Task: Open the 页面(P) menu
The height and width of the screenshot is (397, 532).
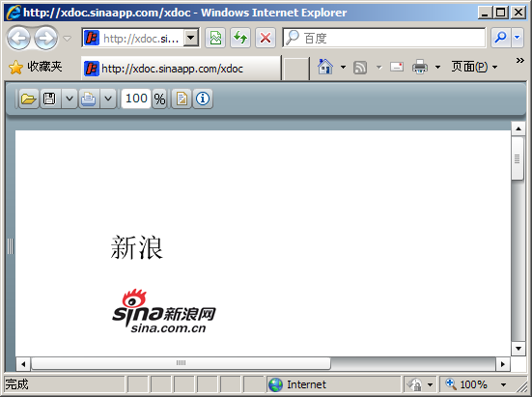Action: click(x=474, y=67)
